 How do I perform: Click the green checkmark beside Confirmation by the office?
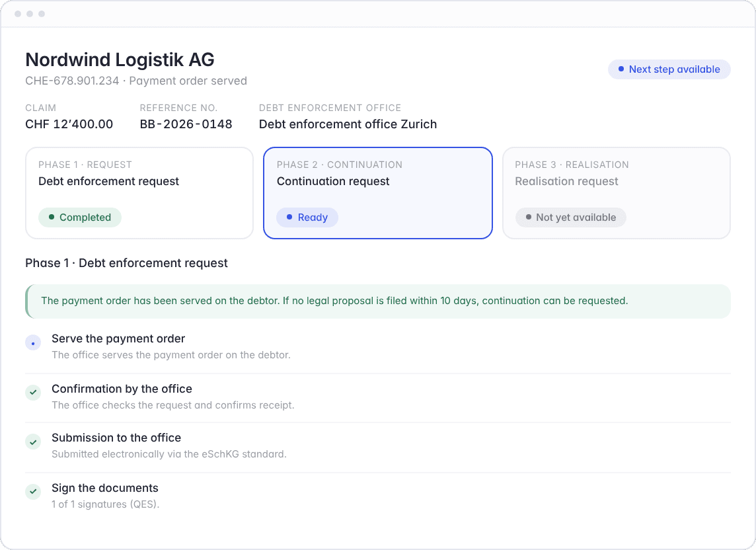pos(33,392)
